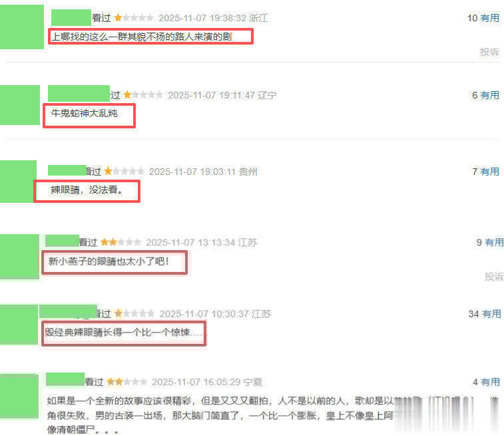
Task: Click 有用 on the 宁夏 review with 4
Action: click(x=491, y=382)
